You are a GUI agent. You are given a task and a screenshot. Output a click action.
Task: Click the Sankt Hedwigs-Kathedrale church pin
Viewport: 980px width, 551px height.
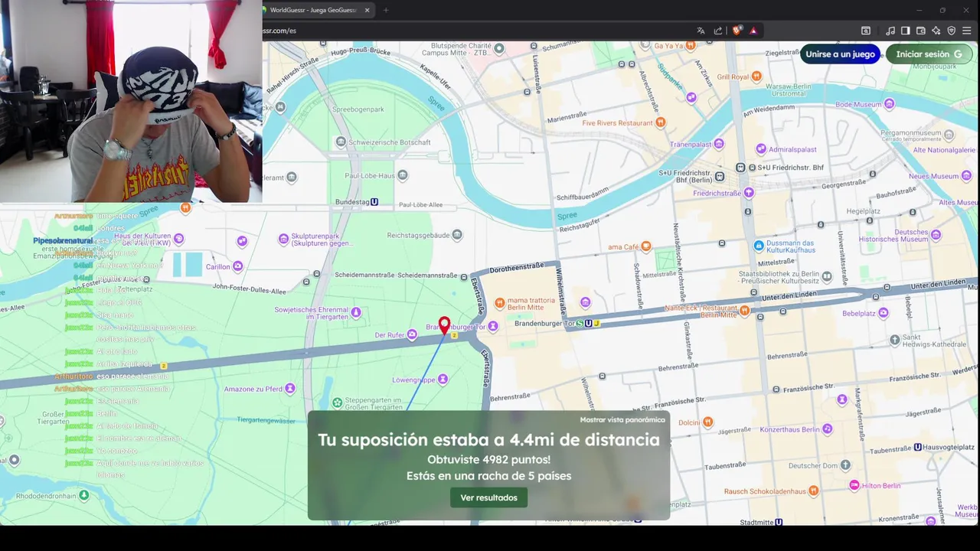[x=894, y=340]
